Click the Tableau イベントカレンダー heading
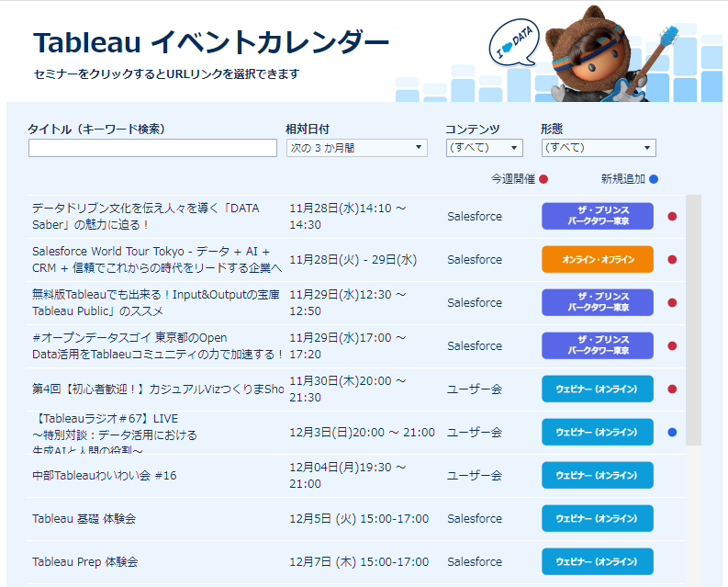Viewport: 728px width, 587px height. (211, 43)
